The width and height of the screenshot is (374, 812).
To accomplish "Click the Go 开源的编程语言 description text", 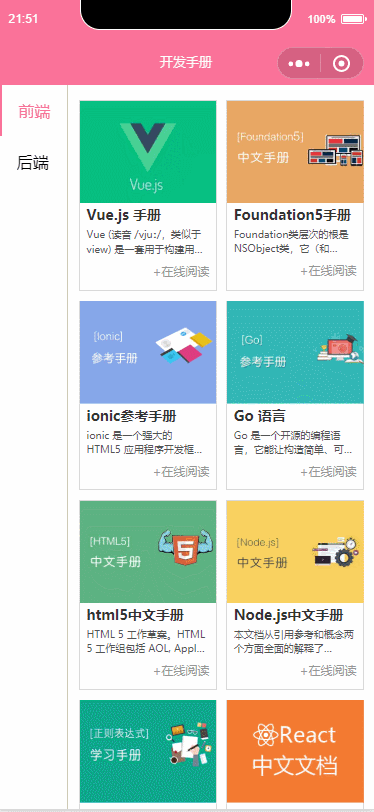I will [293, 442].
